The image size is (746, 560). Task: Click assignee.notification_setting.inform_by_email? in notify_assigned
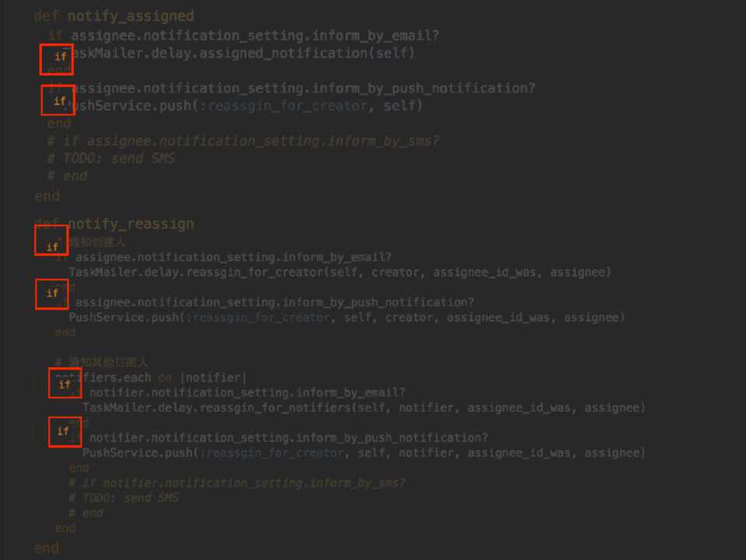click(255, 36)
